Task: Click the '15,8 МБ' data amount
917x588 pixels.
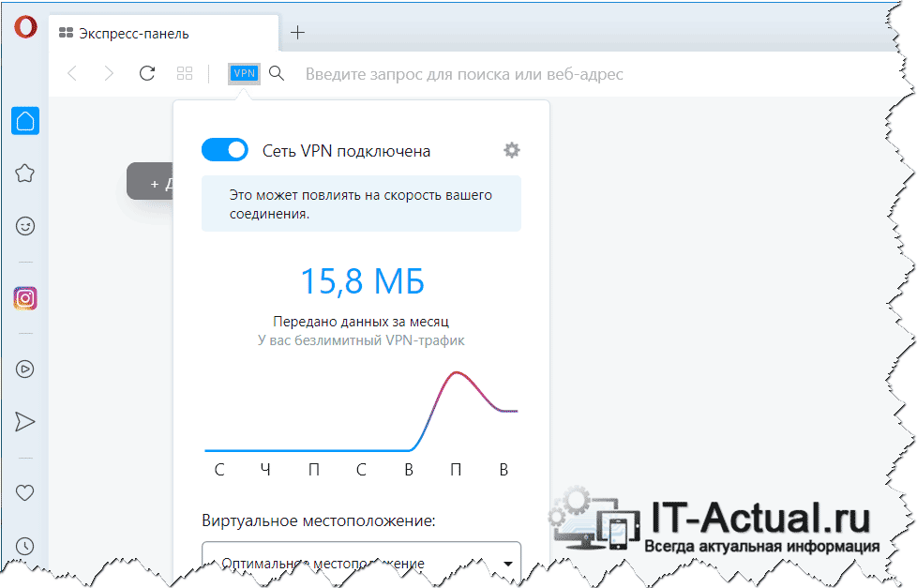Action: (x=362, y=281)
